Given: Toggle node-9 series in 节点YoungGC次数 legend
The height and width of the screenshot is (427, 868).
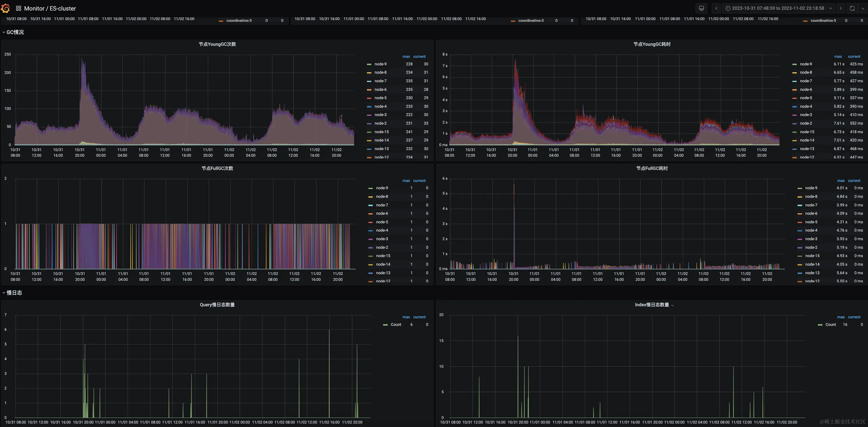Looking at the screenshot, I should [380, 64].
